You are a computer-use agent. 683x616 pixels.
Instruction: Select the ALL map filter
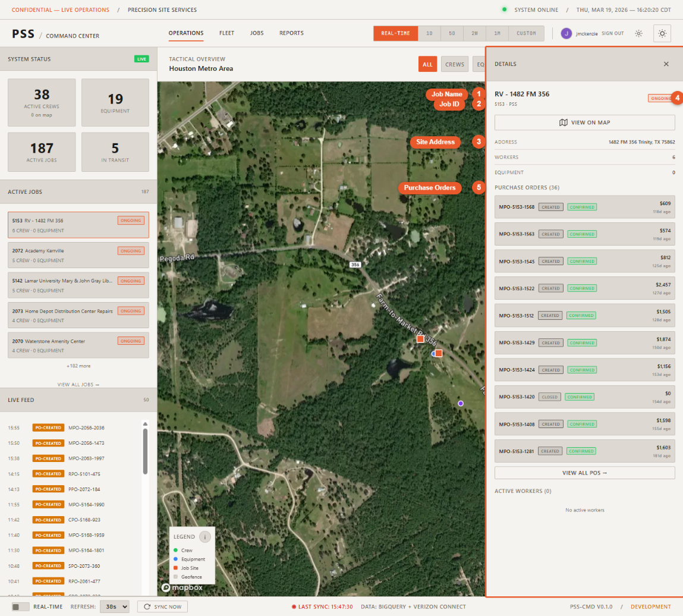point(427,64)
